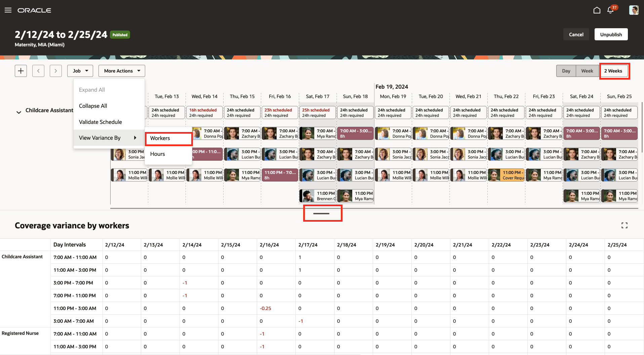Click the Mon, Feb 19 day header
This screenshot has height=355, width=644.
(x=393, y=96)
